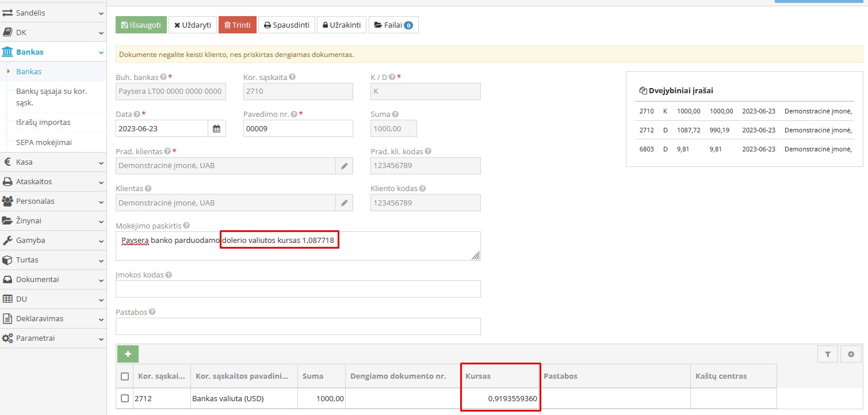
Task: Click help icon next to Mokėjimo paskirtis
Action: (x=186, y=226)
